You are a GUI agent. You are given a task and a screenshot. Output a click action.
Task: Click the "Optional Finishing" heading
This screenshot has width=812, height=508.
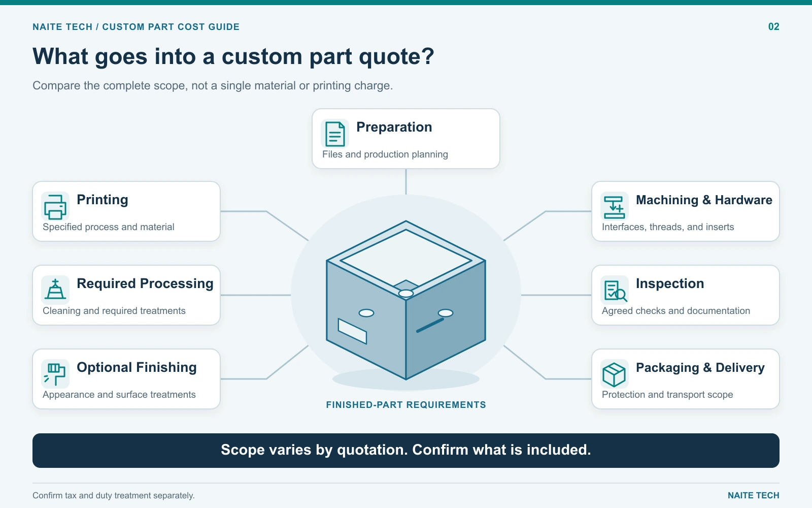[x=137, y=367]
